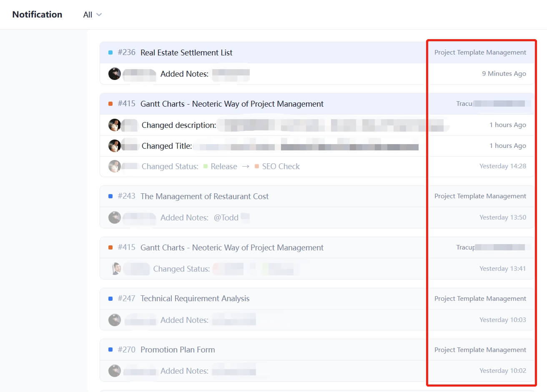Click the @Todd mention
Screen dimensions: 547x392
[x=226, y=217]
